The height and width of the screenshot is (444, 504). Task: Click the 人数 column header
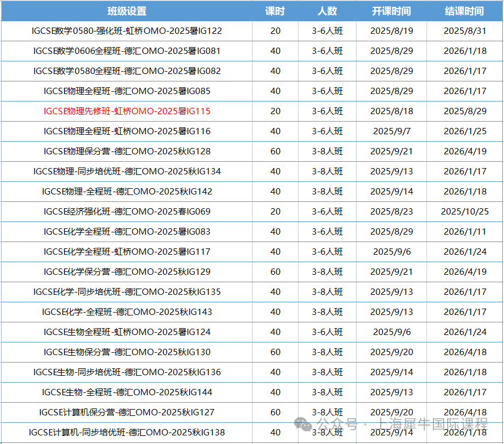pos(327,11)
